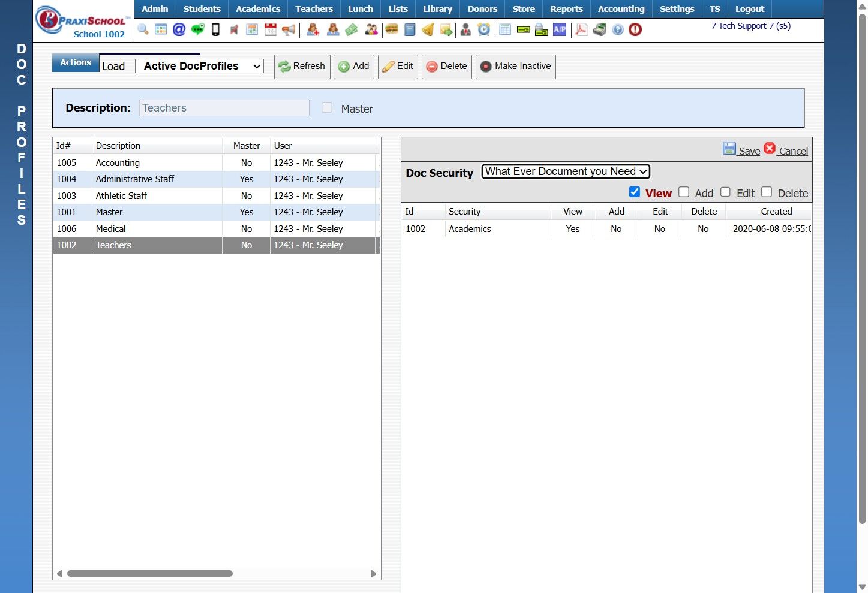The width and height of the screenshot is (868, 593).
Task: Expand the Doc Security document dropdown
Action: pos(566,172)
